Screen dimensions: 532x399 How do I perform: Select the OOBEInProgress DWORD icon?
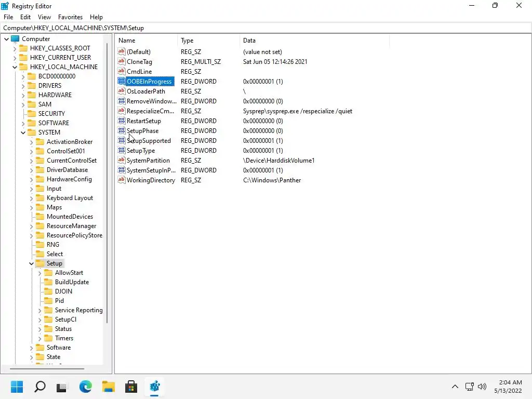point(122,81)
